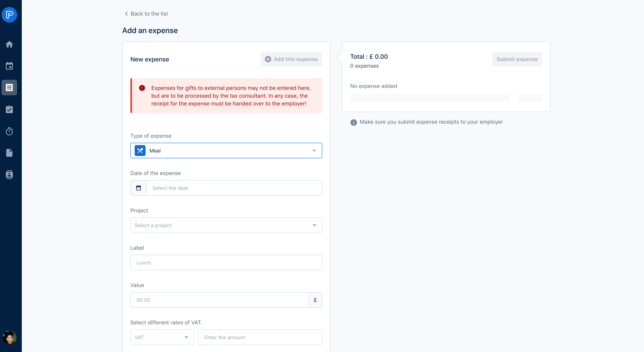Click the user profile avatar

pos(9,337)
